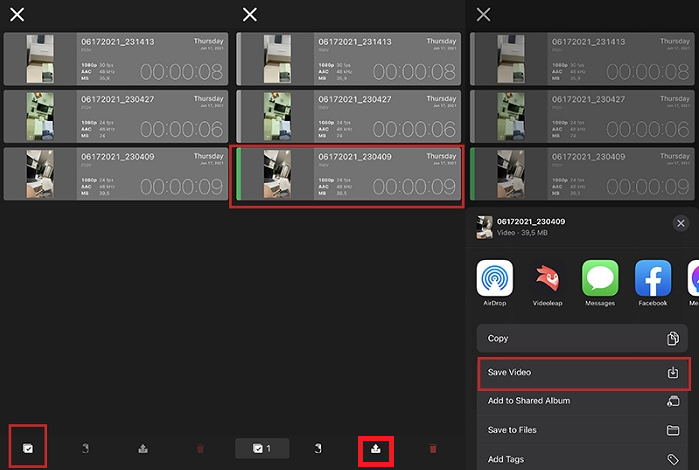Close the middle screen with the X icon
The width and height of the screenshot is (699, 470).
[250, 15]
